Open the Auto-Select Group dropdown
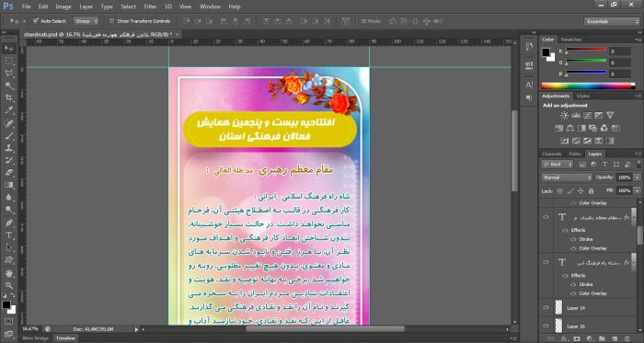The width and height of the screenshot is (644, 343). pos(86,21)
